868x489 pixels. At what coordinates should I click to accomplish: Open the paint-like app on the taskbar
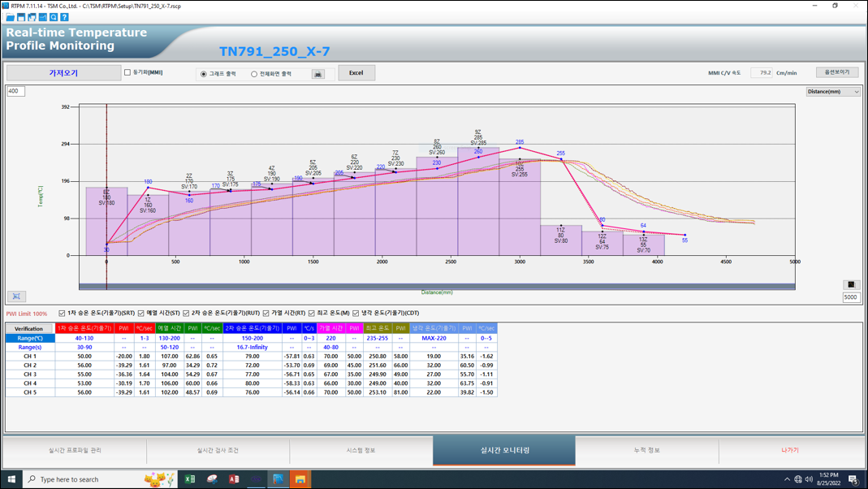[x=212, y=479]
